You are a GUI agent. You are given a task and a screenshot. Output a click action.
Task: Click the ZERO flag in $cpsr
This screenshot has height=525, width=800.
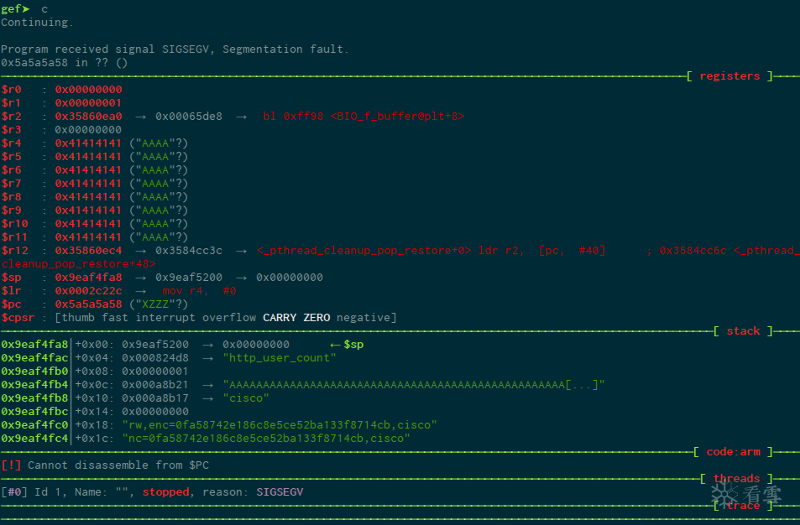point(319,318)
